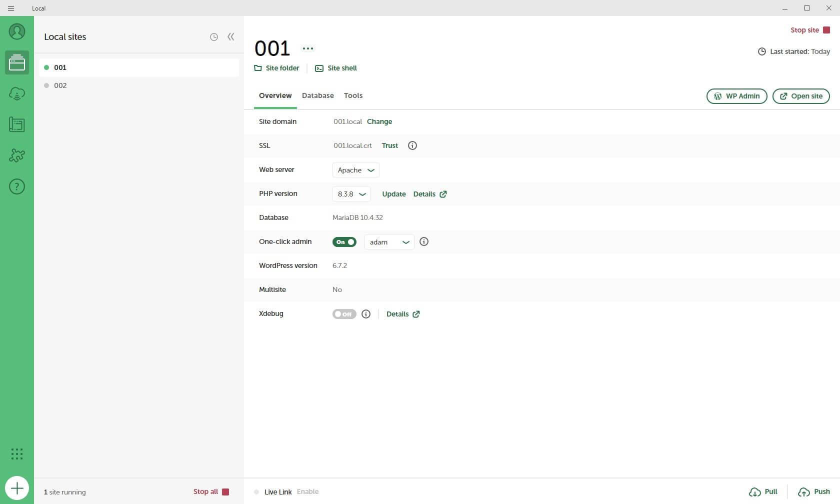Open the Blueprints icon in sidebar
This screenshot has height=504, width=840.
(17, 124)
